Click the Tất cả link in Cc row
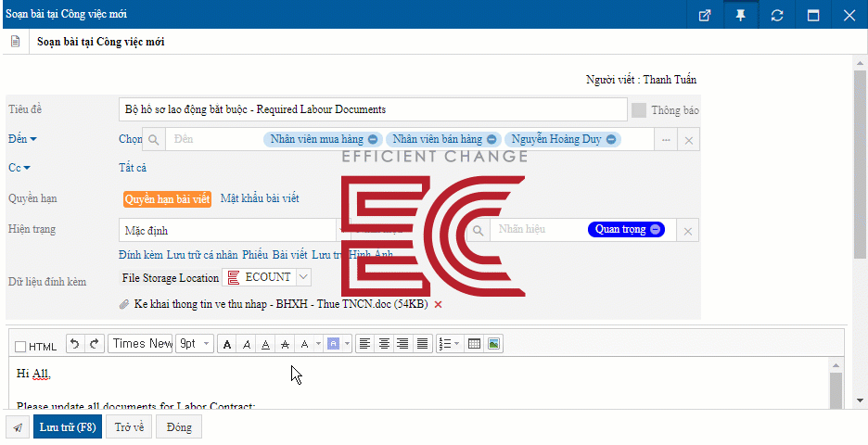Screen dimensions: 868x445 133,168
